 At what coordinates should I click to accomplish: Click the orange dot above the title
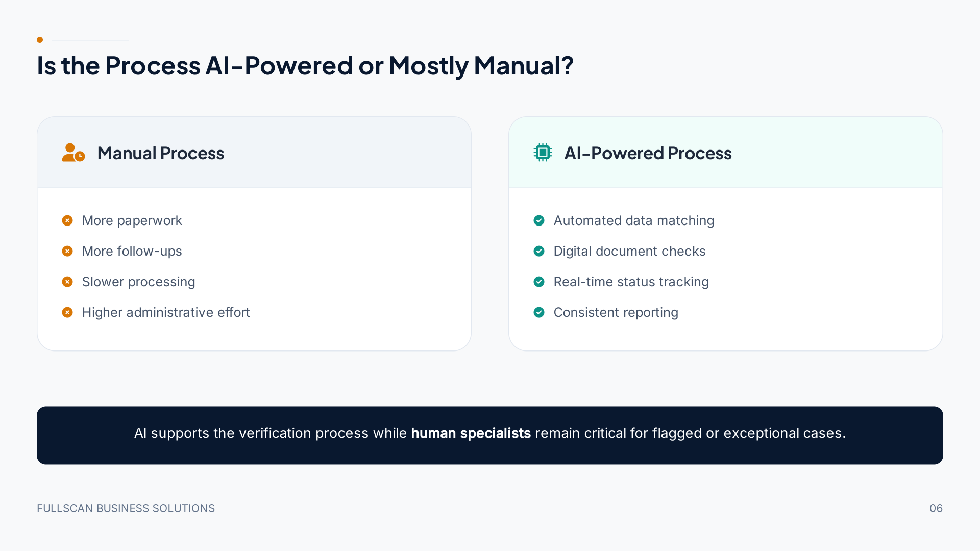(40, 40)
